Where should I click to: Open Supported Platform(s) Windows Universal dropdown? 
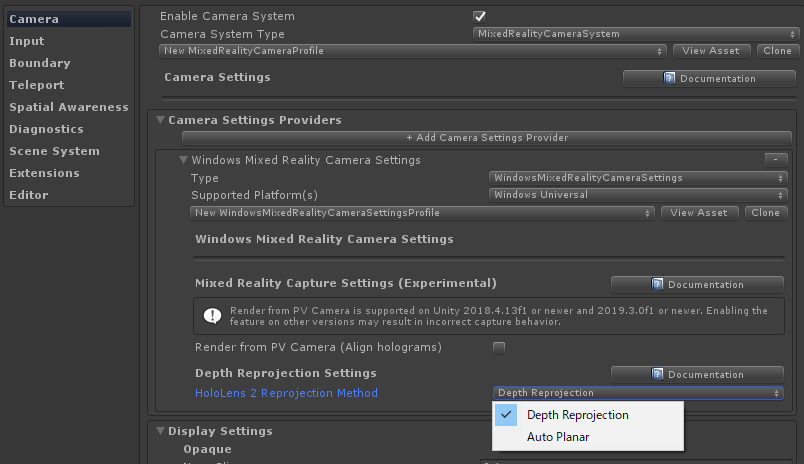[x=638, y=195]
